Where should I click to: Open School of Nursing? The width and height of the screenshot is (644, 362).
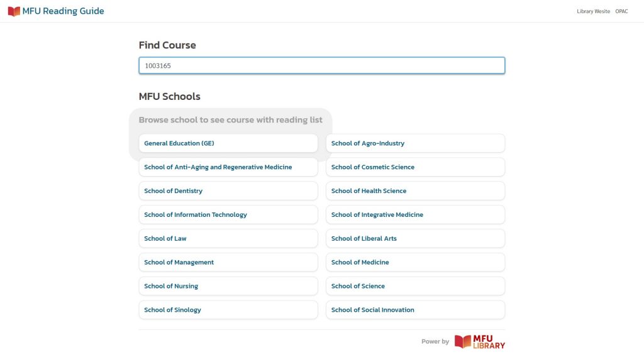coord(228,286)
